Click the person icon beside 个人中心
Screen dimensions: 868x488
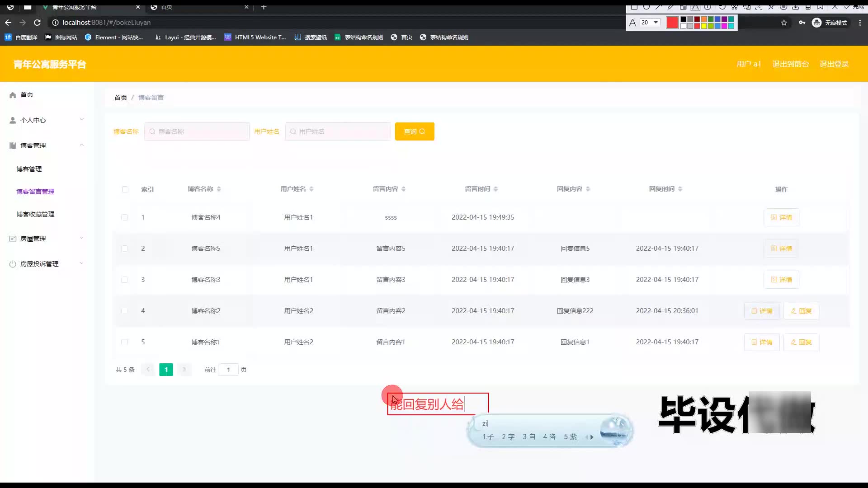coord(13,120)
